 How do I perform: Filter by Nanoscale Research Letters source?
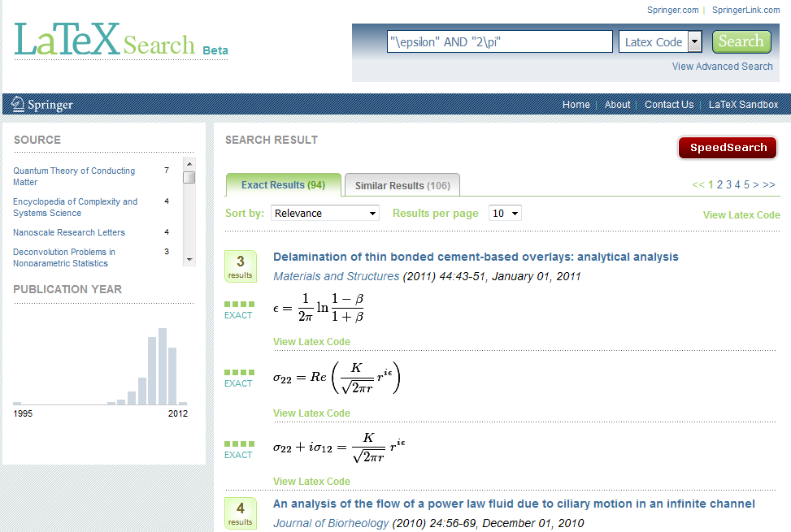(69, 232)
